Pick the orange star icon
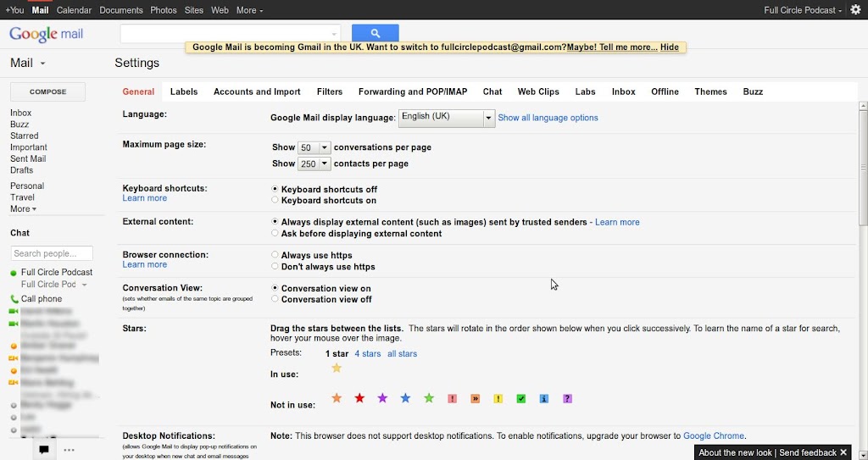The height and width of the screenshot is (460, 868). [x=337, y=398]
